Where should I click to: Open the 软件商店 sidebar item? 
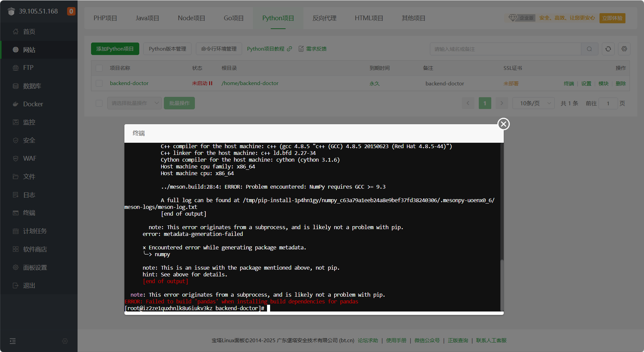[x=35, y=249]
